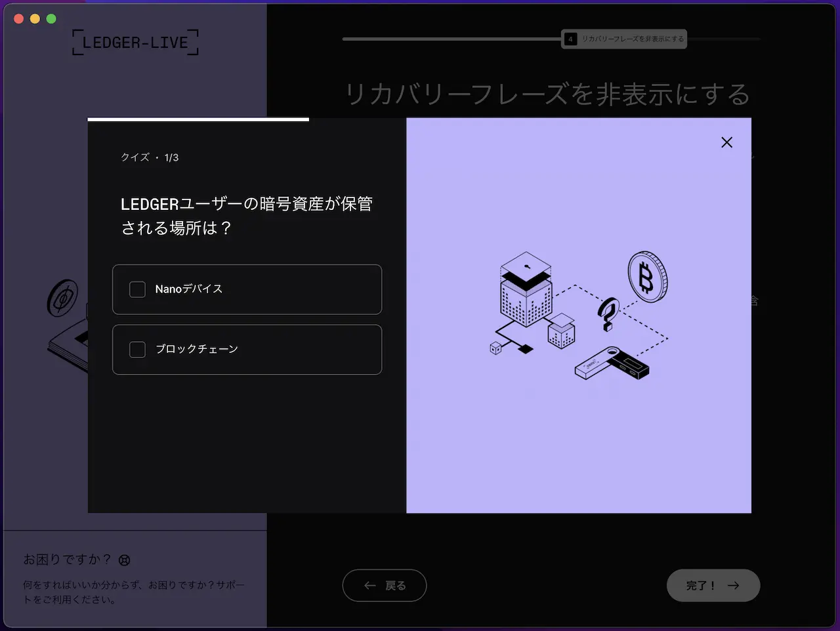Click the quiz question text LEDGERユーザーの暗号資産
This screenshot has height=631, width=840.
tap(247, 216)
